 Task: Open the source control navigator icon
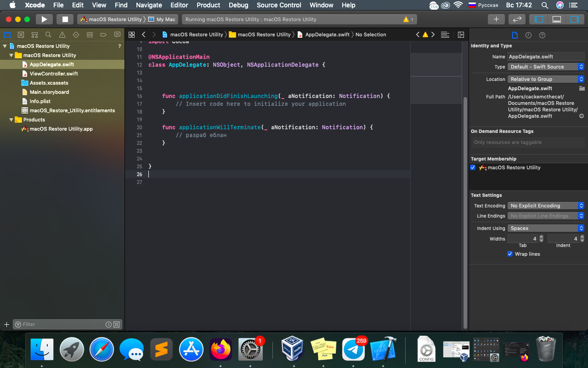pyautogui.click(x=21, y=35)
